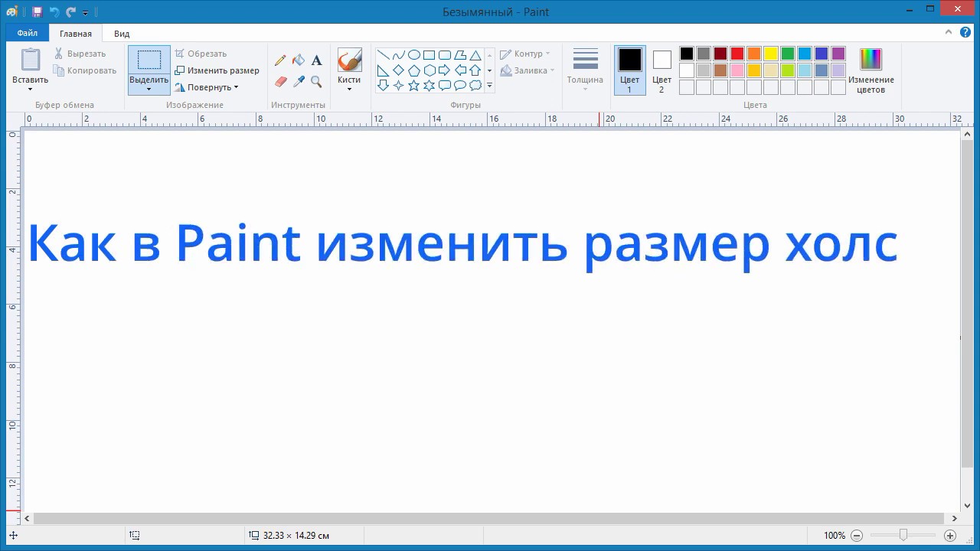This screenshot has height=551, width=980.
Task: Choose the Rectangle shape
Action: pyautogui.click(x=430, y=55)
